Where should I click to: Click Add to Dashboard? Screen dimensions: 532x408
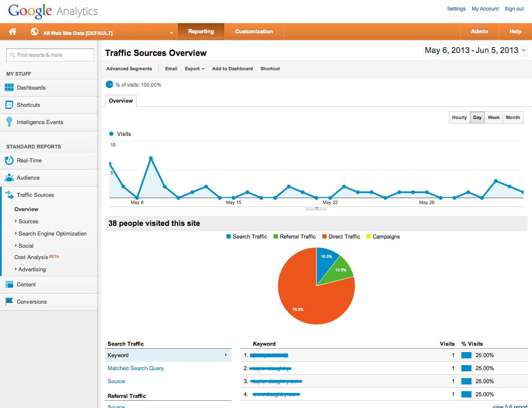[x=232, y=69]
